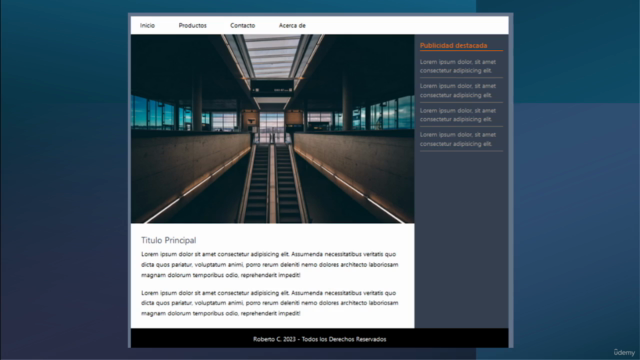This screenshot has width=640, height=360.
Task: Click second Lorem ipsum body paragraph
Action: (270, 303)
